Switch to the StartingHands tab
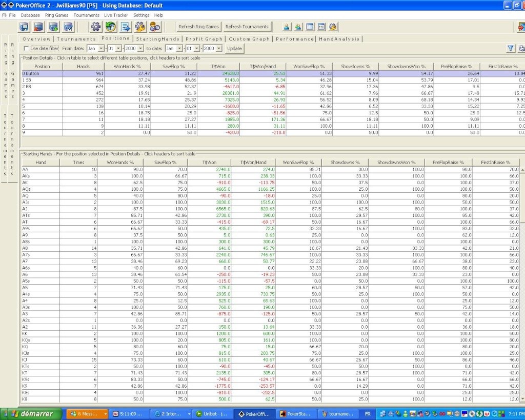 pos(158,39)
